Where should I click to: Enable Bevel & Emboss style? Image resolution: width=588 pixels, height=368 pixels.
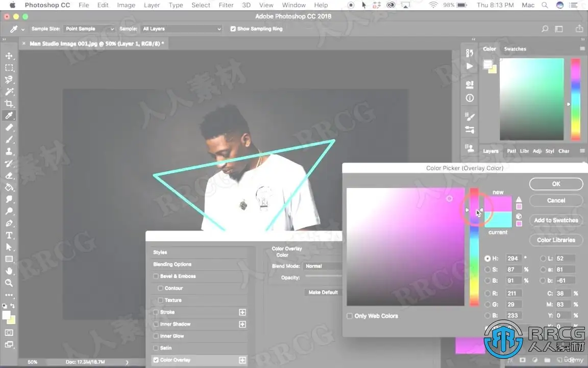point(156,276)
